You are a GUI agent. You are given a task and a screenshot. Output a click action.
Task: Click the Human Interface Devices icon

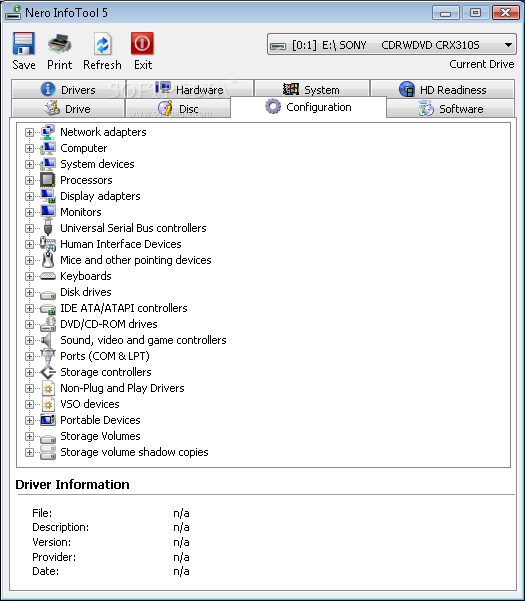click(x=48, y=244)
